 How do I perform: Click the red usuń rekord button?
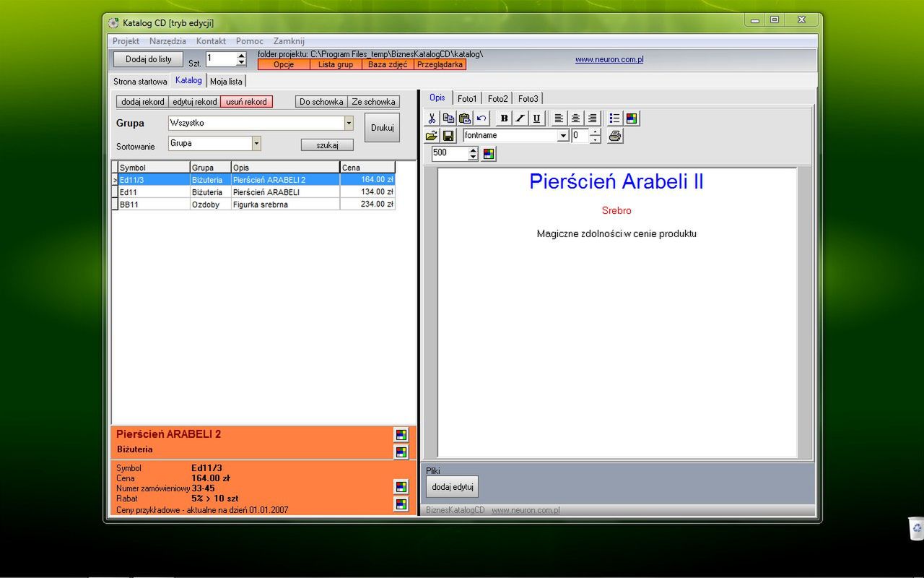246,102
